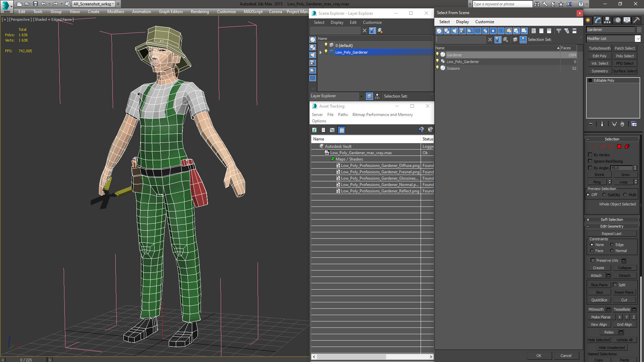Screen dimensions: 644x362
Task: Open the Motion command panel tab
Action: 617,20
